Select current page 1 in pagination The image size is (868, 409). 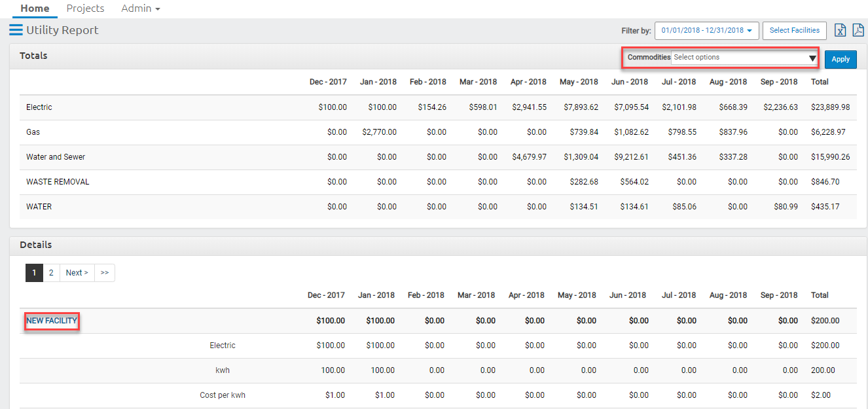click(x=34, y=273)
